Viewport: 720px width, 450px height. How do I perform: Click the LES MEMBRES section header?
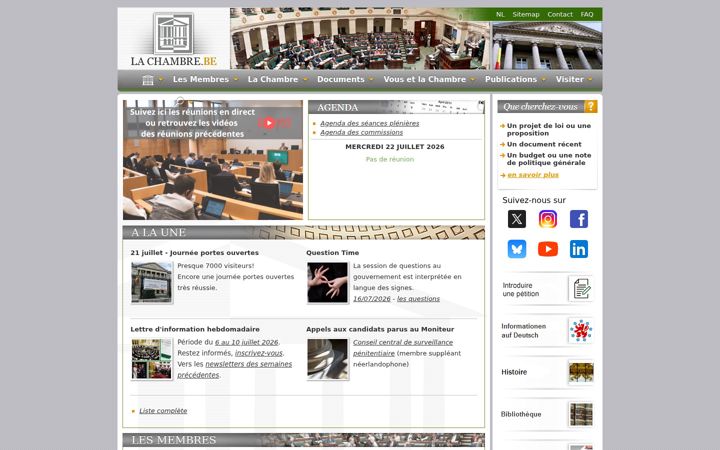(304, 440)
